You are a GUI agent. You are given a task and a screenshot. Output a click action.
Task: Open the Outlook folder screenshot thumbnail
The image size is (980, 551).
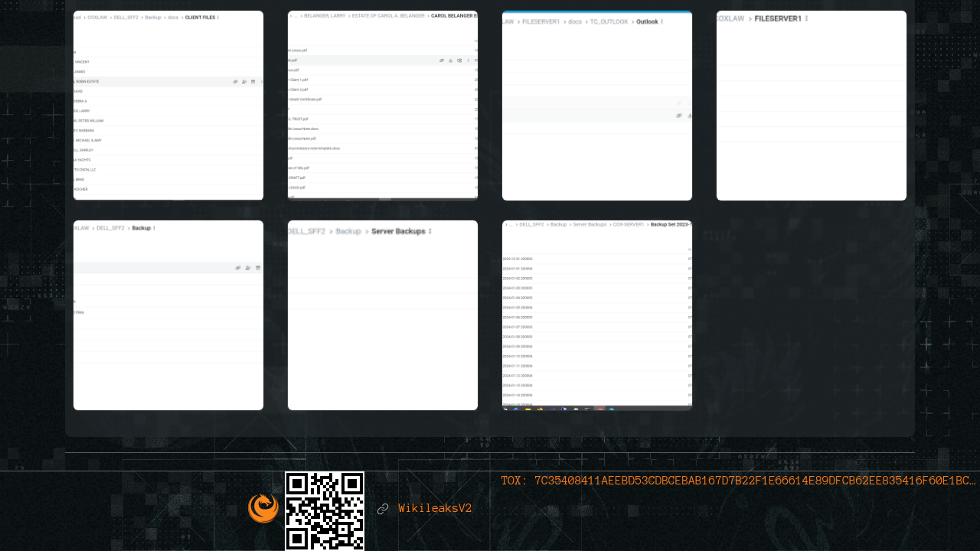pos(597,106)
